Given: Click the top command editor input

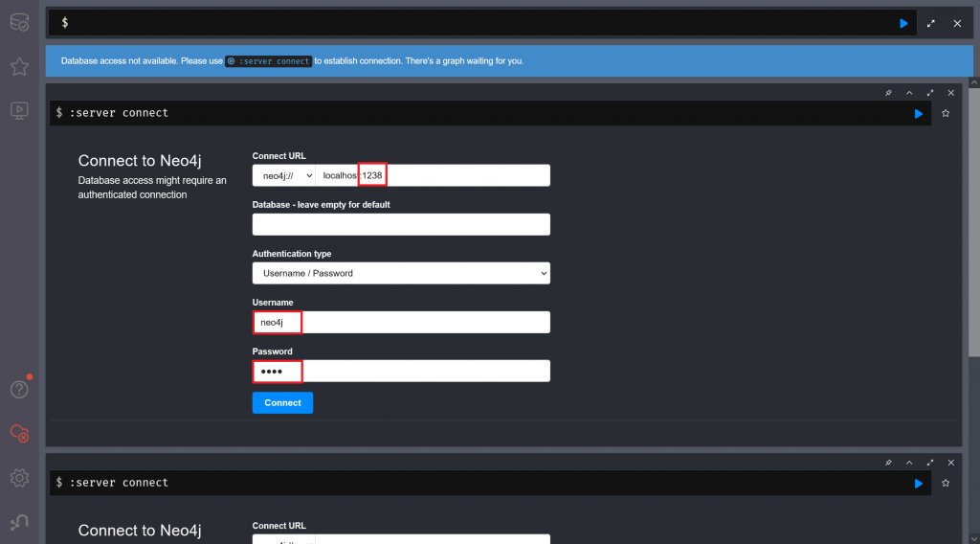Looking at the screenshot, I should (481, 23).
